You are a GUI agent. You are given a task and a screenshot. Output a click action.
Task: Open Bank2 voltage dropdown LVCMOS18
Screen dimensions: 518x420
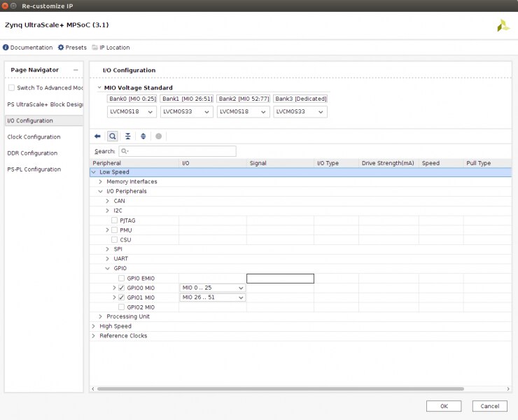(243, 112)
